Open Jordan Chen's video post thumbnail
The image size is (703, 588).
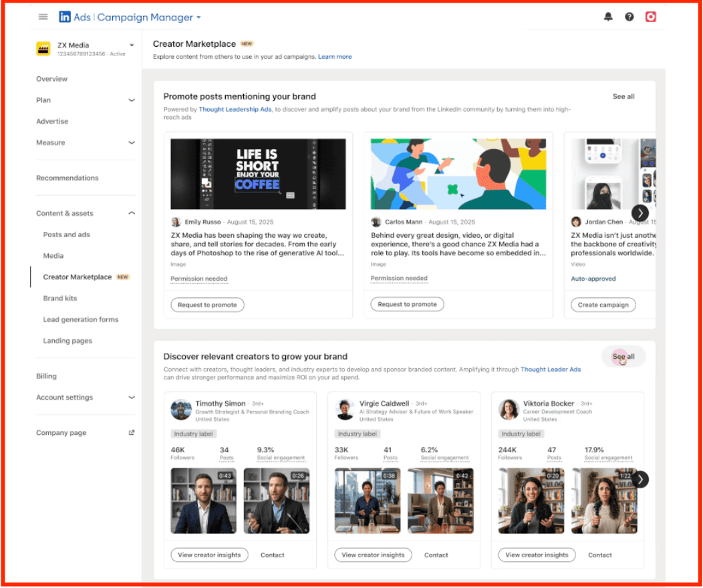[x=613, y=174]
